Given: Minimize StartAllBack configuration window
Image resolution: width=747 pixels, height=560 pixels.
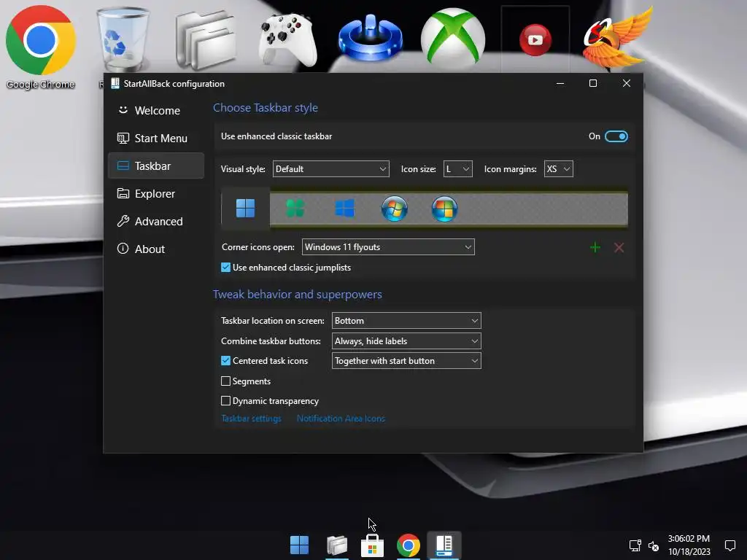Looking at the screenshot, I should pyautogui.click(x=560, y=83).
